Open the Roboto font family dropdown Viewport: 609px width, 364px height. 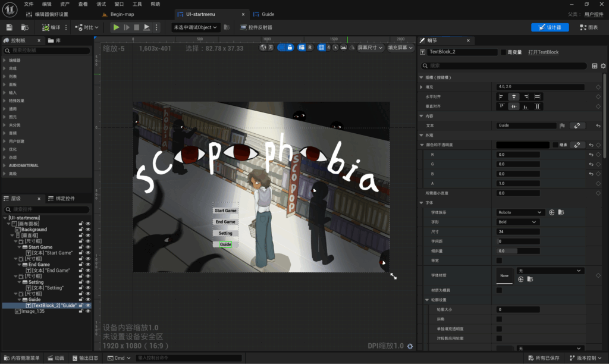(x=520, y=212)
